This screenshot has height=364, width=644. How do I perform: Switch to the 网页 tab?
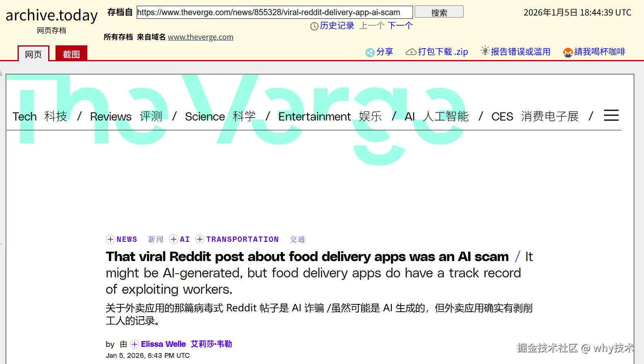coord(33,54)
